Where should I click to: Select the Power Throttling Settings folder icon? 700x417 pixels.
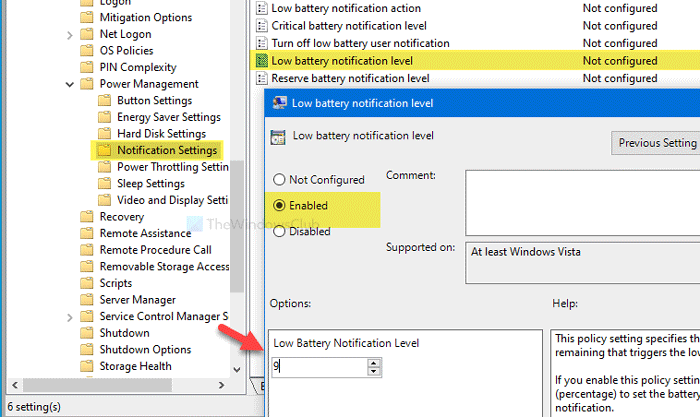[x=104, y=167]
